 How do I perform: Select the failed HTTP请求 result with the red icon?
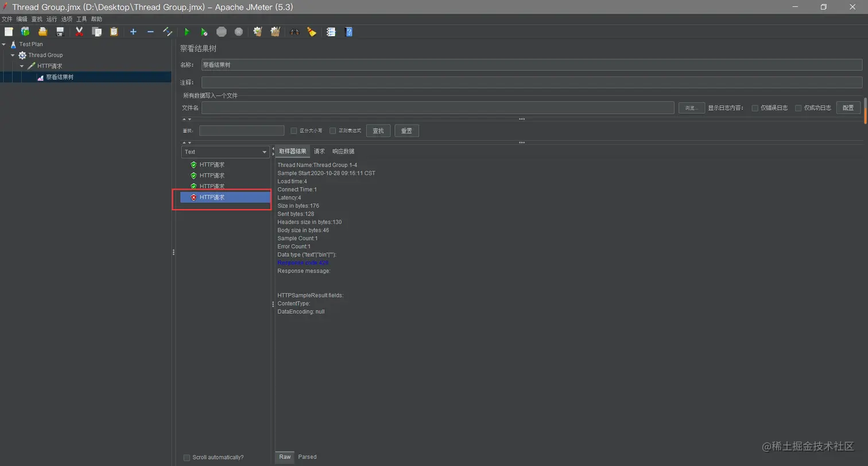tap(225, 197)
